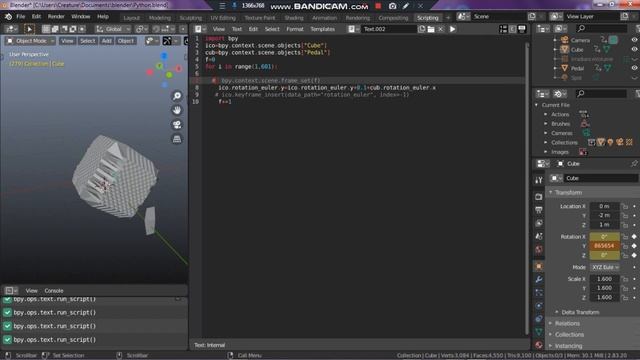Create new text datablock icon
Image resolution: width=640 pixels, height=360 pixels.
(x=422, y=29)
